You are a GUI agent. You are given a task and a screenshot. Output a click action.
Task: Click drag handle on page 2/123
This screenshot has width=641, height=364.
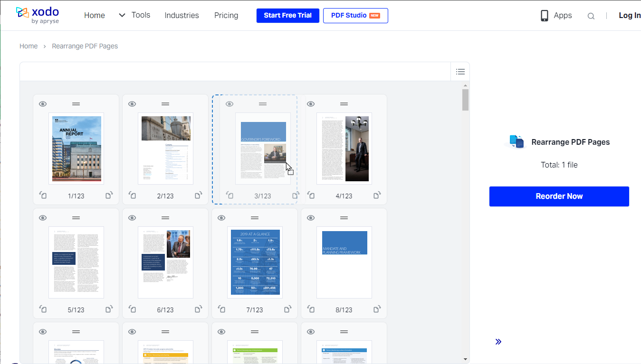[165, 104]
